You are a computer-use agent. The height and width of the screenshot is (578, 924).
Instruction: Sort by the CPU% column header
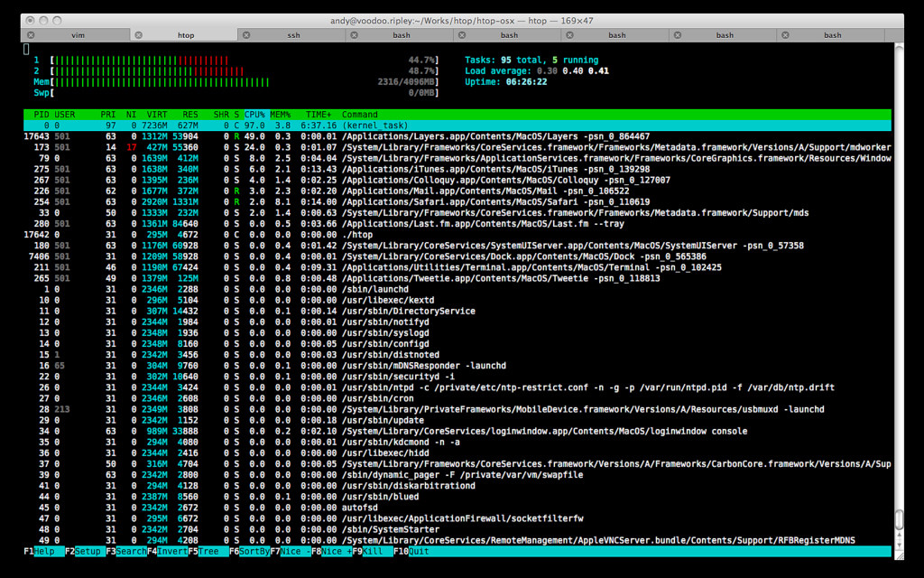click(254, 115)
